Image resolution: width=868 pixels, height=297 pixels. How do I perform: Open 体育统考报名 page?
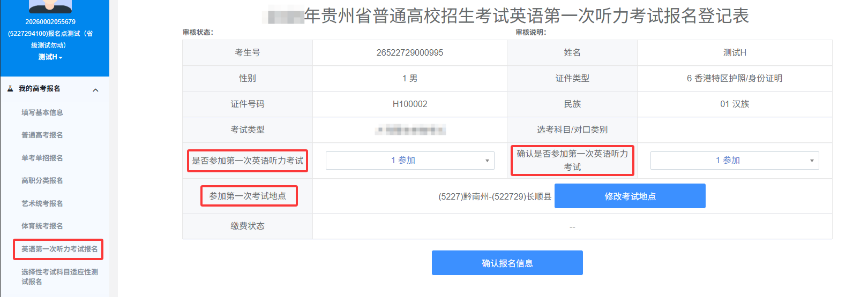[42, 226]
